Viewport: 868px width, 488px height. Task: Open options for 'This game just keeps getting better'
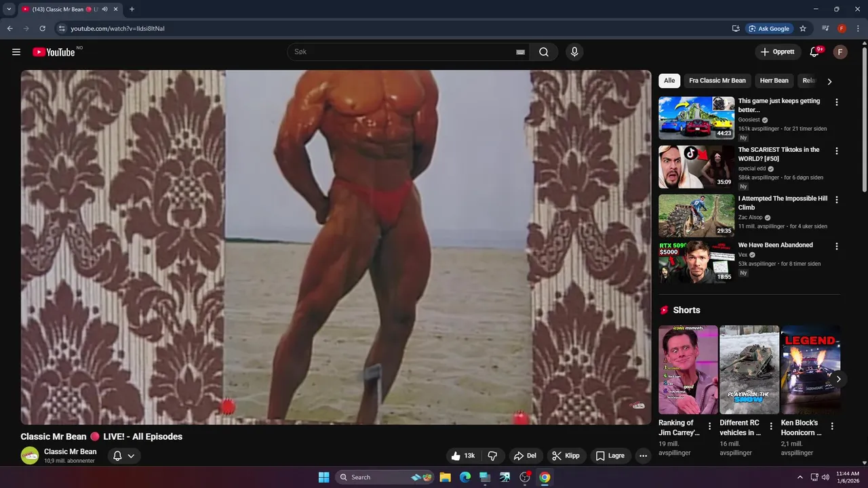[836, 102]
